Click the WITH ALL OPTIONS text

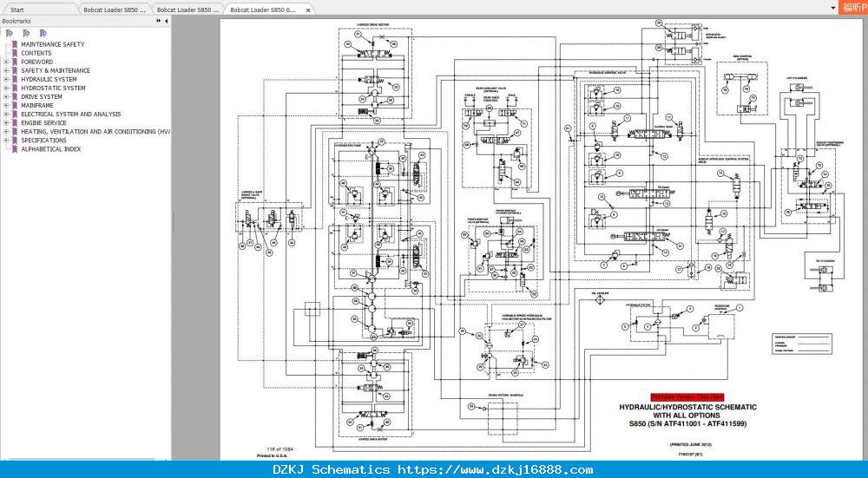pyautogui.click(x=687, y=416)
